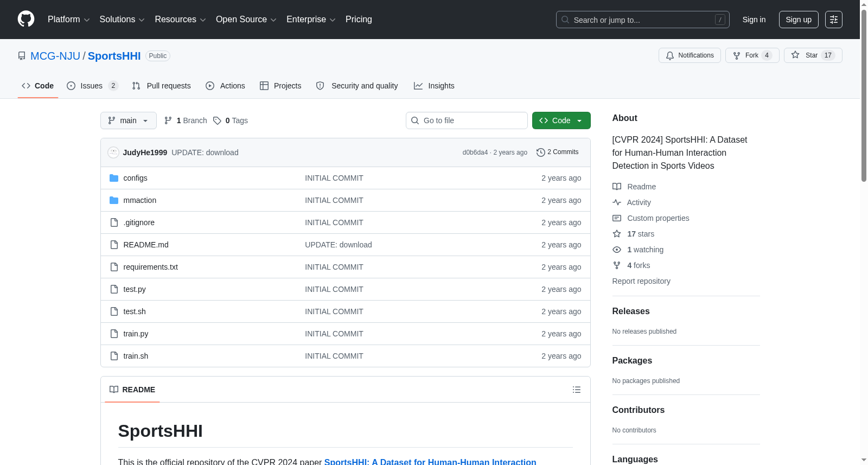Open the Packages heading link

(x=632, y=360)
